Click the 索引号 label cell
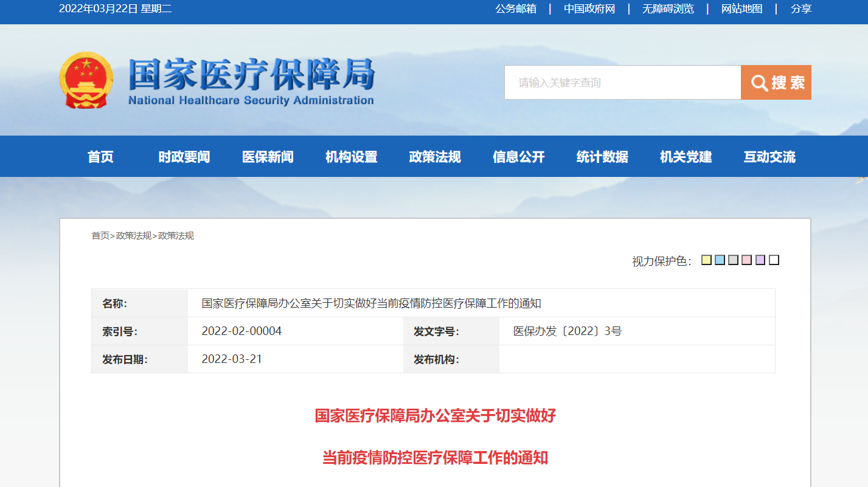The image size is (868, 487). coord(140,331)
